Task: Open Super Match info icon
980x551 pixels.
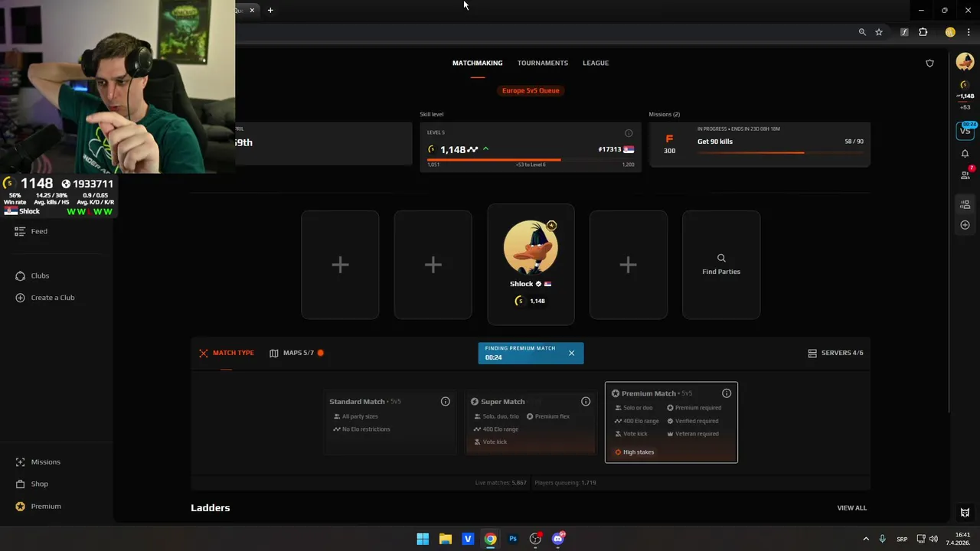Action: point(586,402)
